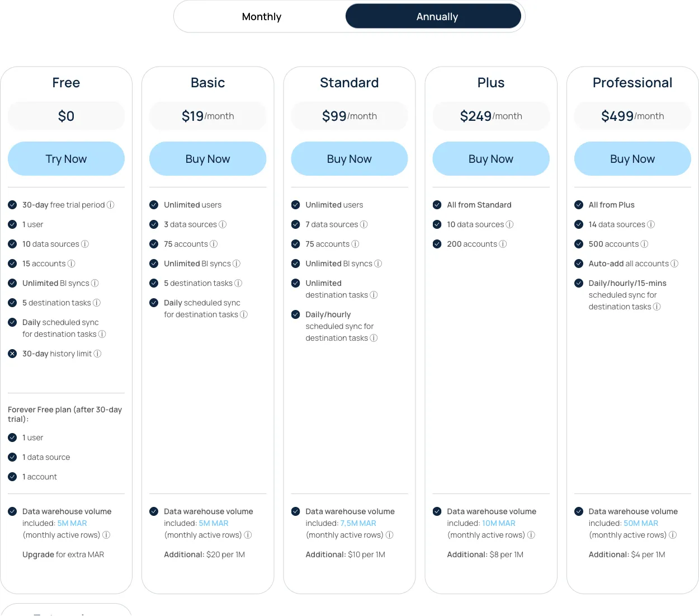Click the 10M MAR link in the Plus column

(x=499, y=523)
